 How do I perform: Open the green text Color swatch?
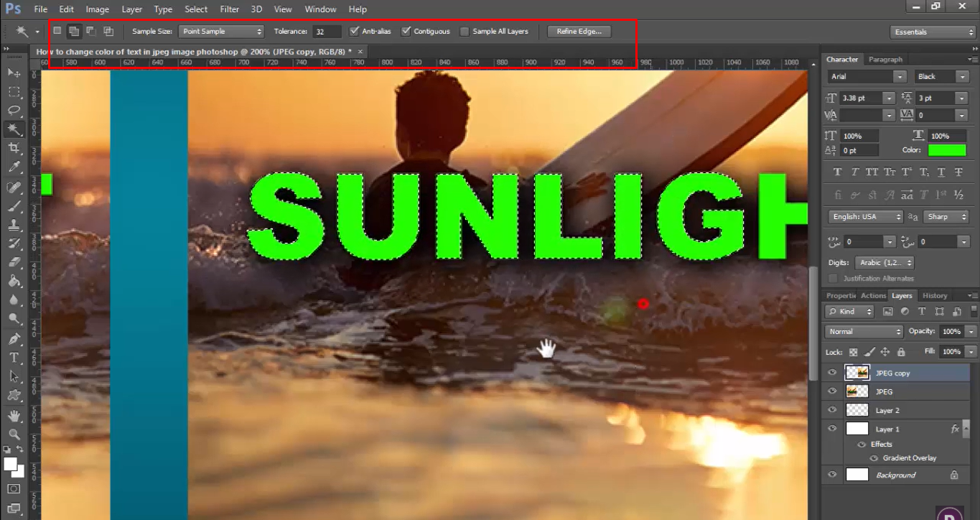click(948, 149)
